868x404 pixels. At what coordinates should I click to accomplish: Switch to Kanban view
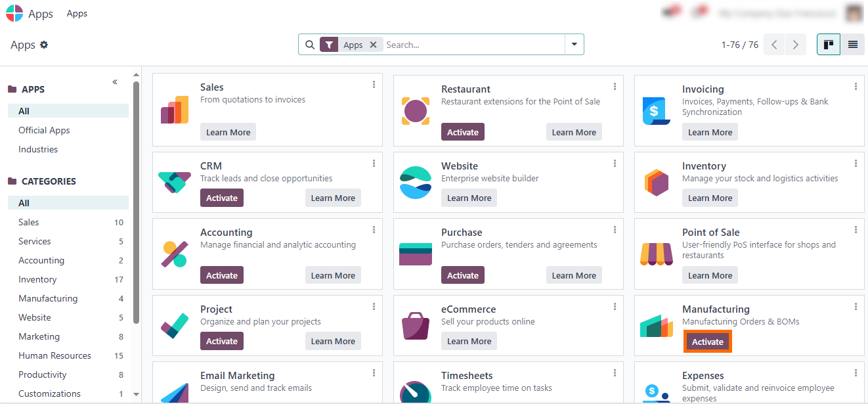coord(829,45)
